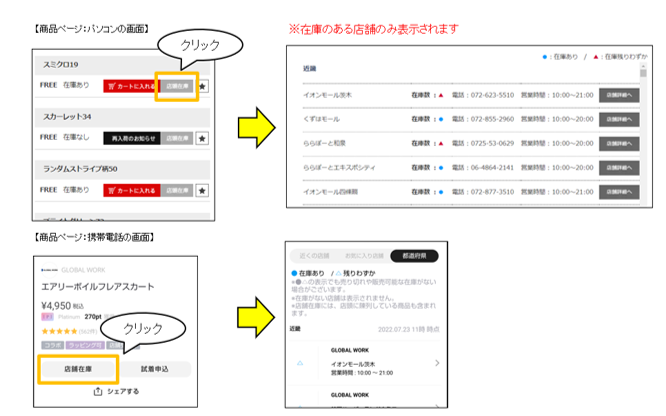Screen dimensions: 666x416
Task: Click the favorite star for スミクロ19
Action: point(203,86)
